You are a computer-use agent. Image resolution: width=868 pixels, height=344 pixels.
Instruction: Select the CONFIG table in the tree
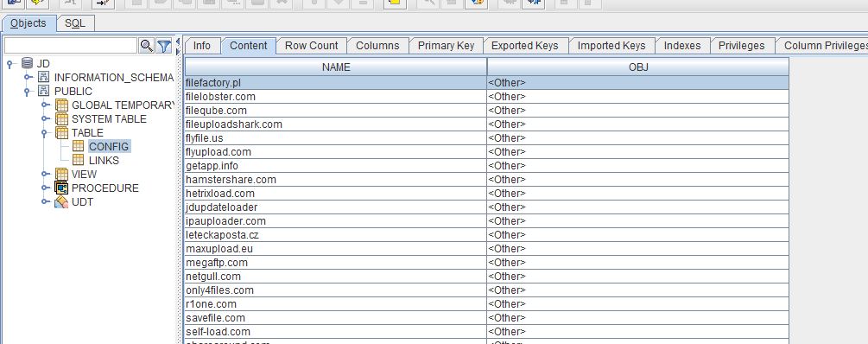coord(109,147)
